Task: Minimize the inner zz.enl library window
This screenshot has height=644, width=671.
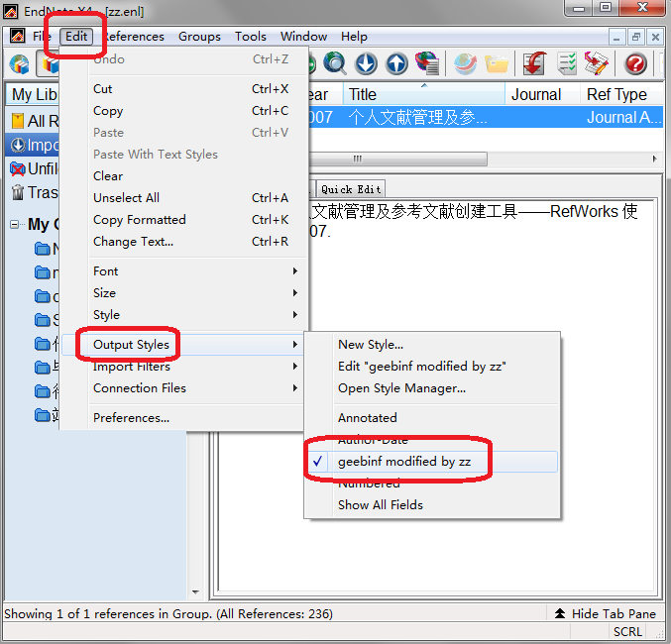Action: click(616, 38)
